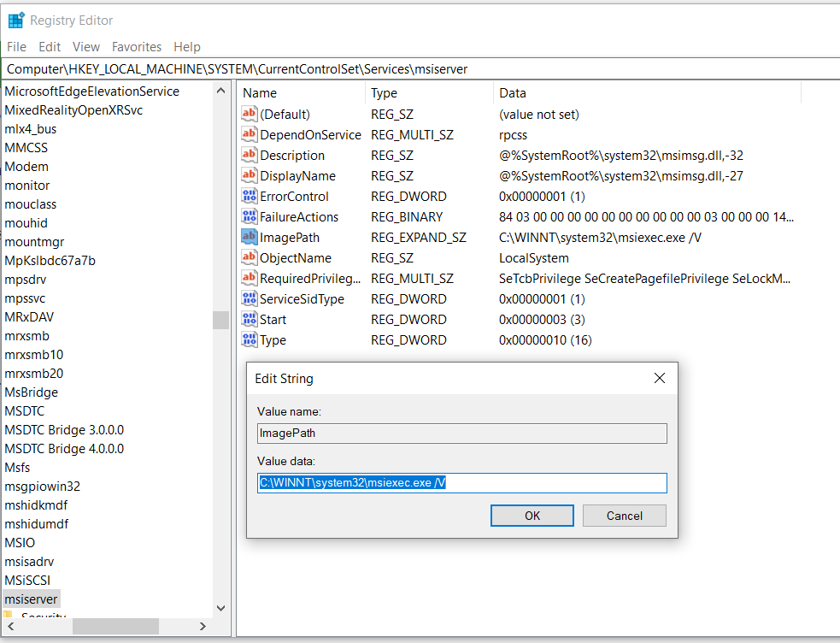The height and width of the screenshot is (643, 840).
Task: Click the ObjectName string value icon
Action: tap(250, 257)
